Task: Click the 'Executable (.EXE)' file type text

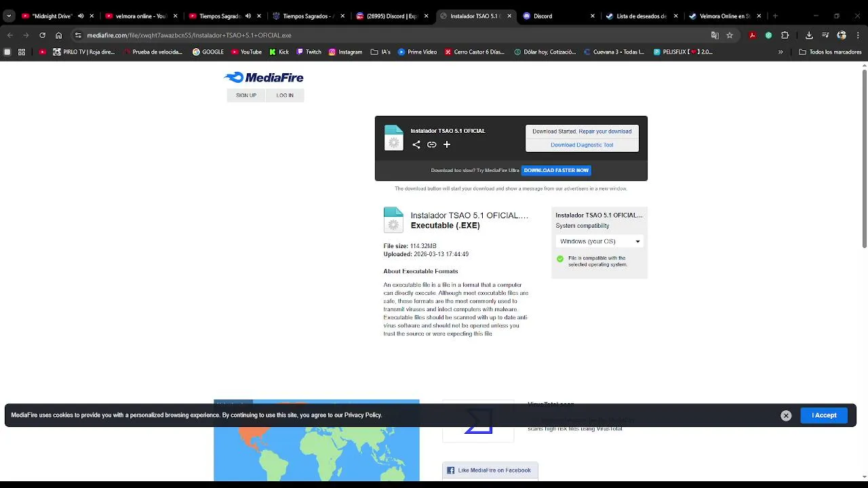Action: pyautogui.click(x=445, y=226)
